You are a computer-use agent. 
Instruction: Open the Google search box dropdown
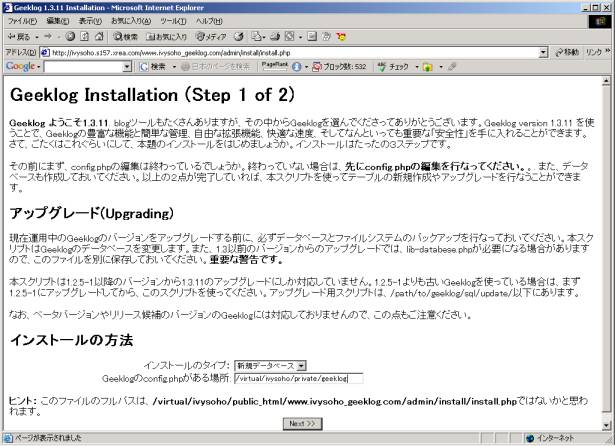click(x=127, y=67)
